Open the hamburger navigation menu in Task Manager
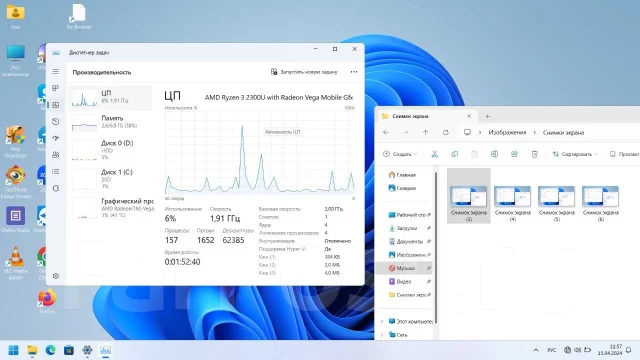Screen dimensions: 640x360 click(x=56, y=71)
